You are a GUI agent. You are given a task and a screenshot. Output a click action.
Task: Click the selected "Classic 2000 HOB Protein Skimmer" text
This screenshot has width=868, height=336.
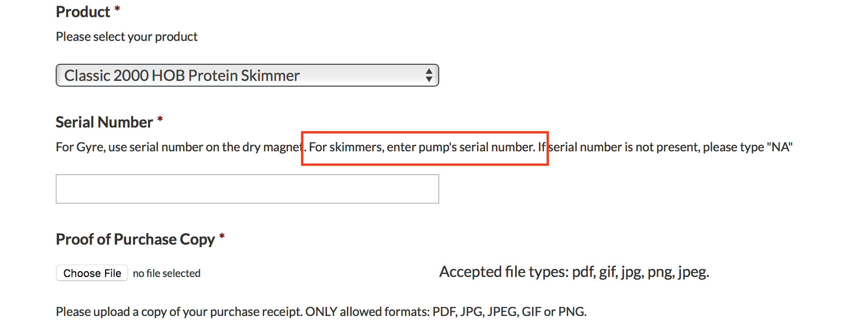click(x=182, y=76)
